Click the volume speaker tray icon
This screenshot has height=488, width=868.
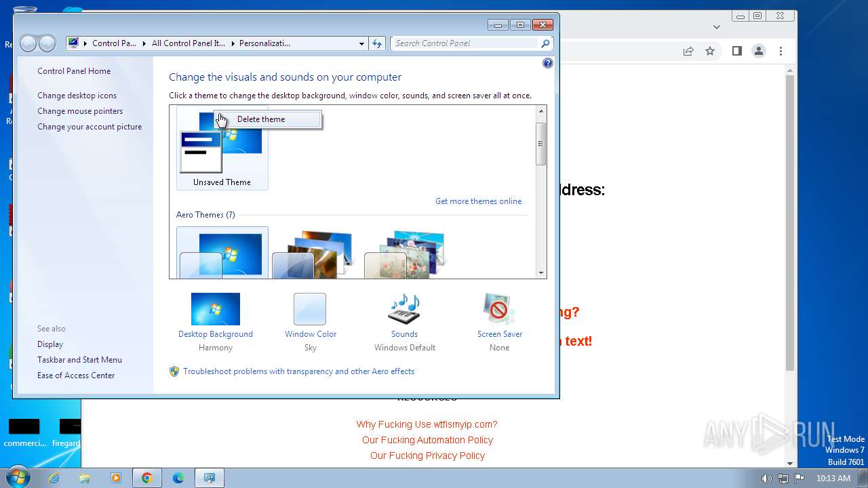click(x=766, y=478)
